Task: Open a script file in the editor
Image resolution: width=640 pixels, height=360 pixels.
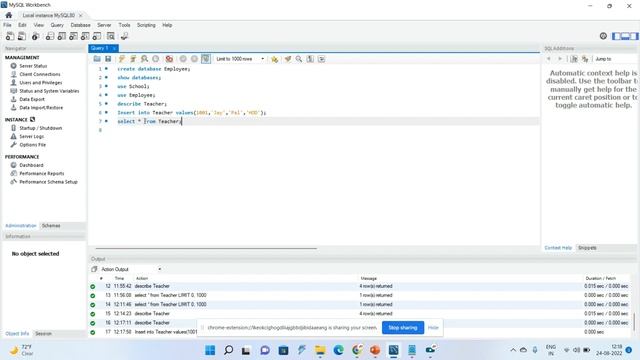Action: pos(97,59)
